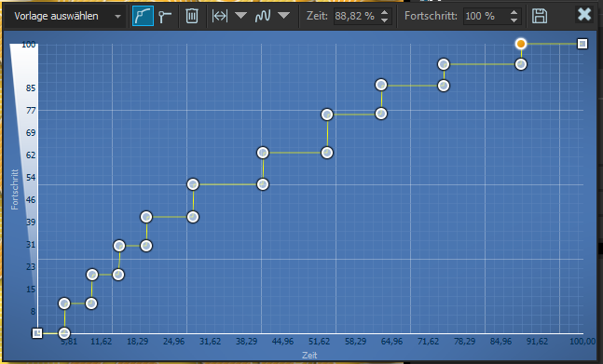Delete selected point with the trash icon
The width and height of the screenshot is (603, 364).
[191, 16]
